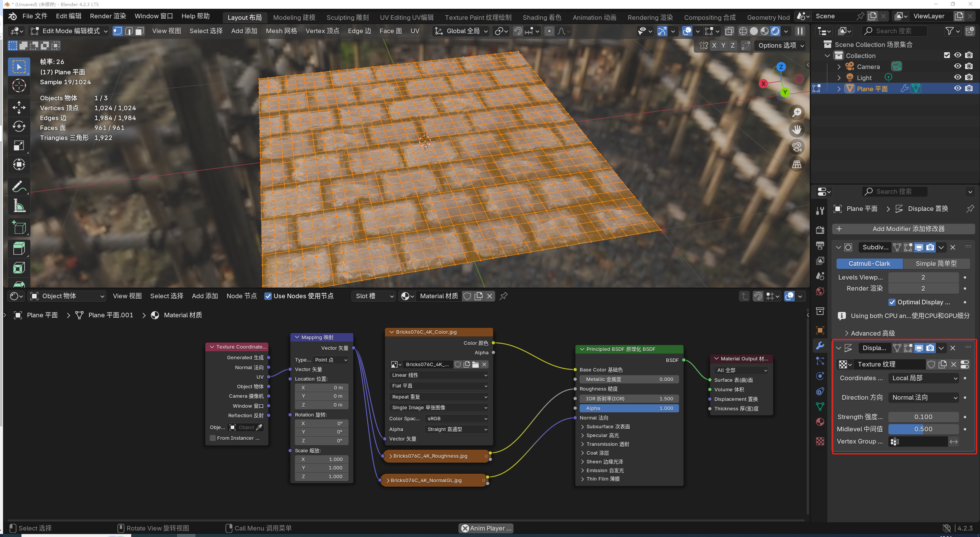Open the Render properties tab
The image size is (980, 537).
click(x=820, y=230)
